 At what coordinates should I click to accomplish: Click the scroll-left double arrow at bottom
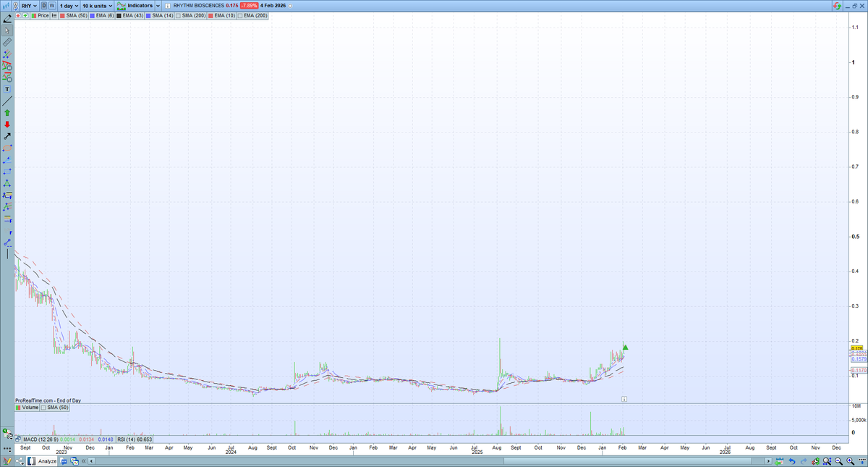pyautogui.click(x=83, y=461)
